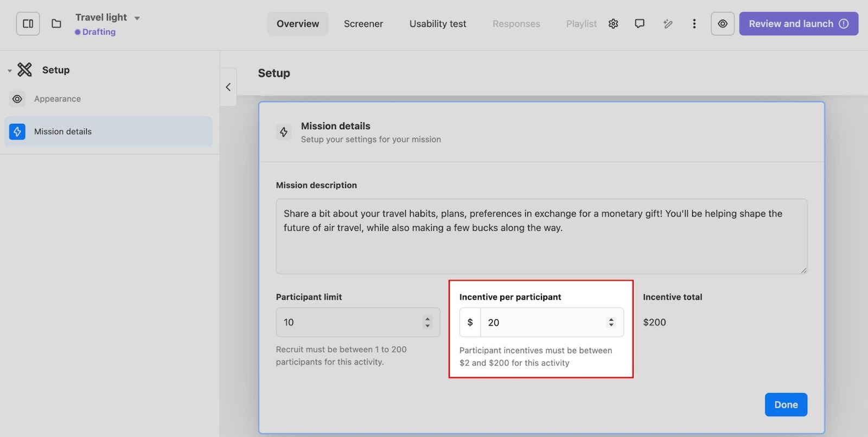The height and width of the screenshot is (437, 868).
Task: Open the folder icon beside project title
Action: coord(56,24)
